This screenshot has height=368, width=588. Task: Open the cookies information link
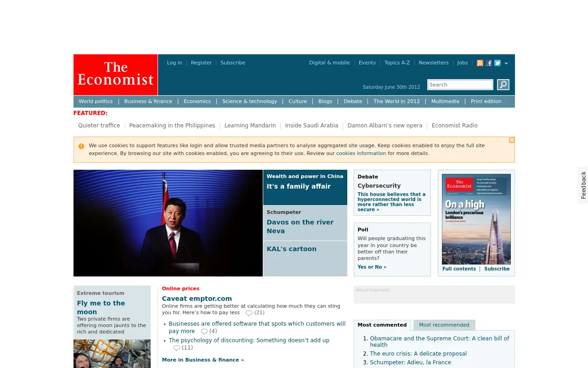[x=361, y=154]
